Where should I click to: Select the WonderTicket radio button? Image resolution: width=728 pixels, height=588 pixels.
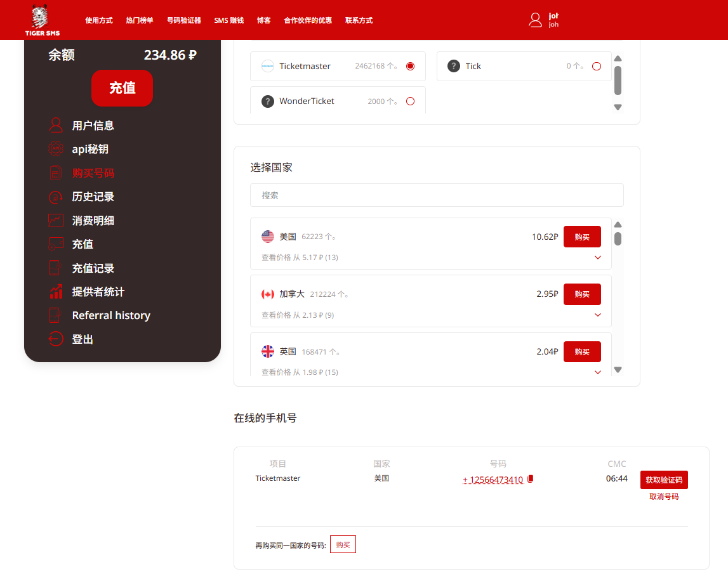pos(411,101)
